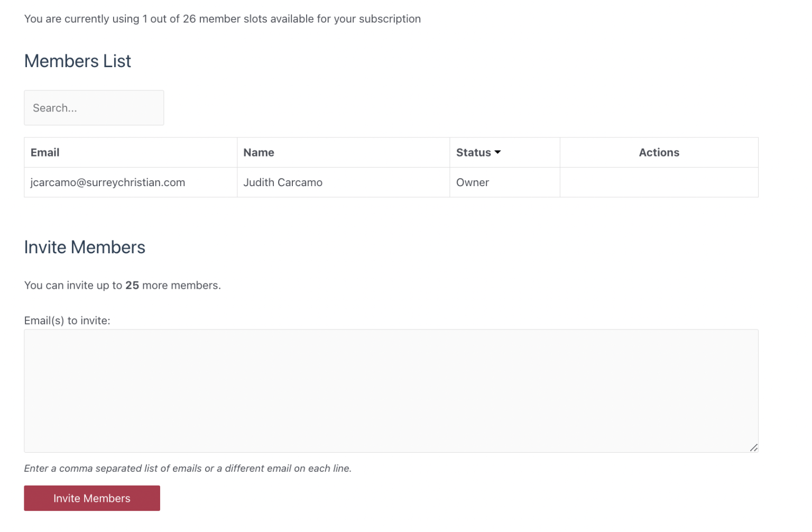Click the Invite Members section heading
Screen dimensions: 812x532
pos(85,247)
